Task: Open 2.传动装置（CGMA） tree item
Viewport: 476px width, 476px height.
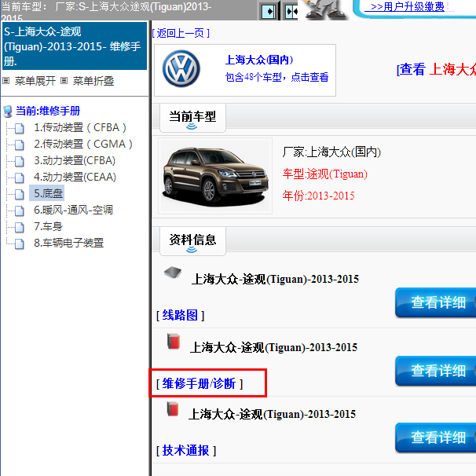Action: [83, 144]
